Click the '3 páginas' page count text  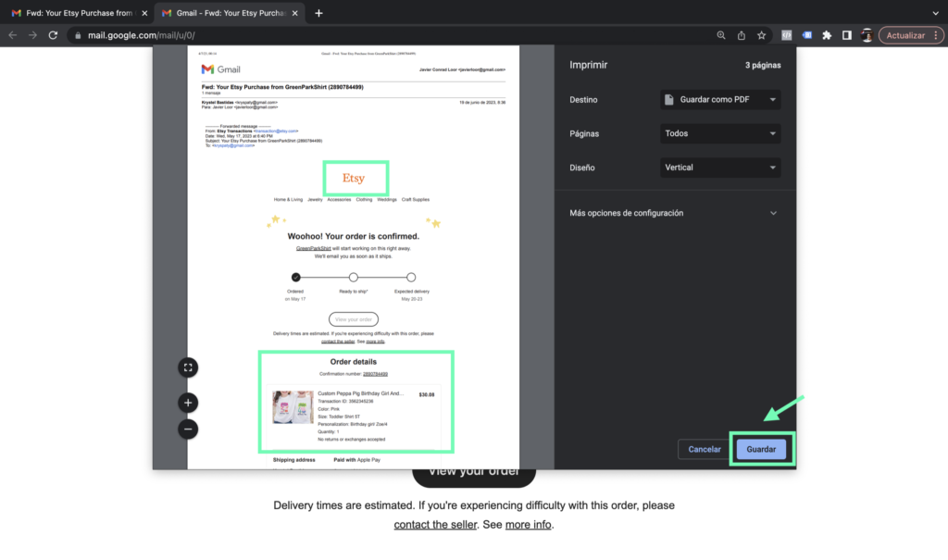[763, 66]
